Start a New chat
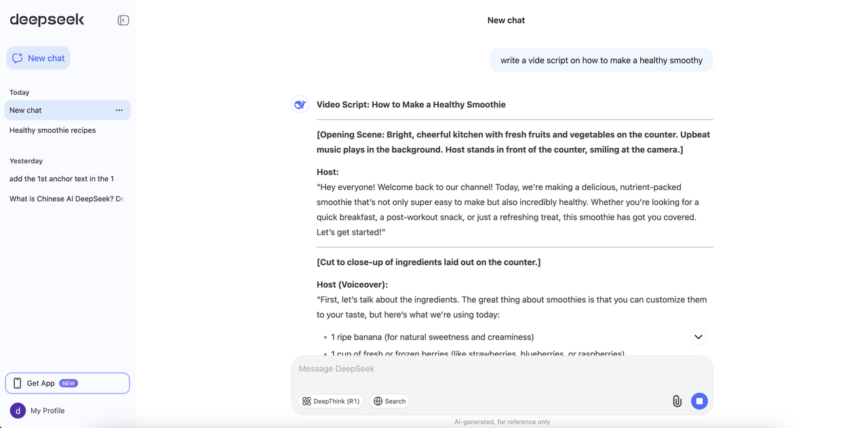The height and width of the screenshot is (428, 868). pos(38,58)
